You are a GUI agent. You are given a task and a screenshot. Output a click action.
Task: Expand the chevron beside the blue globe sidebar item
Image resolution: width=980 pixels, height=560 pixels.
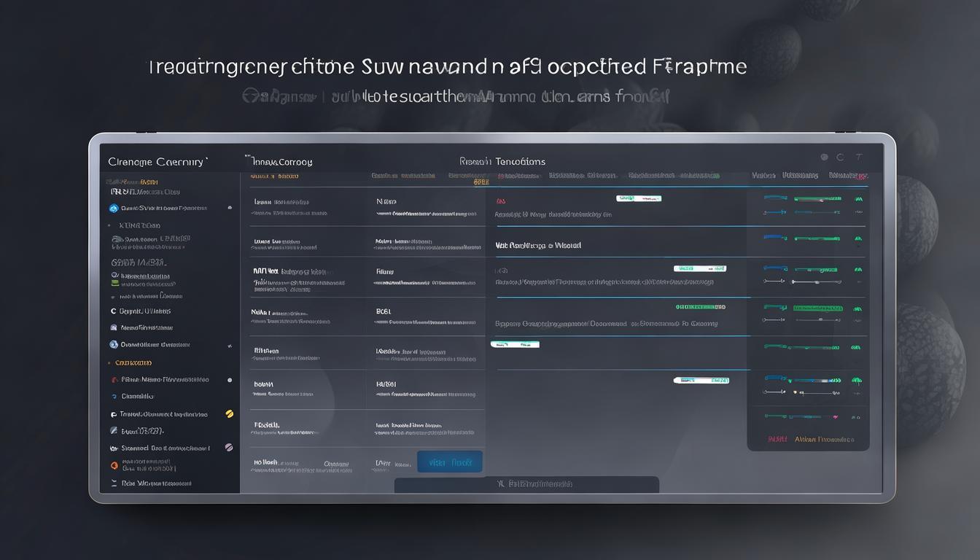[x=230, y=345]
